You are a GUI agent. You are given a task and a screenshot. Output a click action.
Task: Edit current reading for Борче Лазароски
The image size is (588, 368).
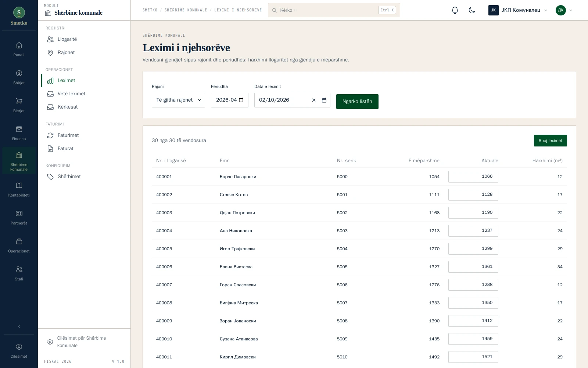click(x=473, y=177)
